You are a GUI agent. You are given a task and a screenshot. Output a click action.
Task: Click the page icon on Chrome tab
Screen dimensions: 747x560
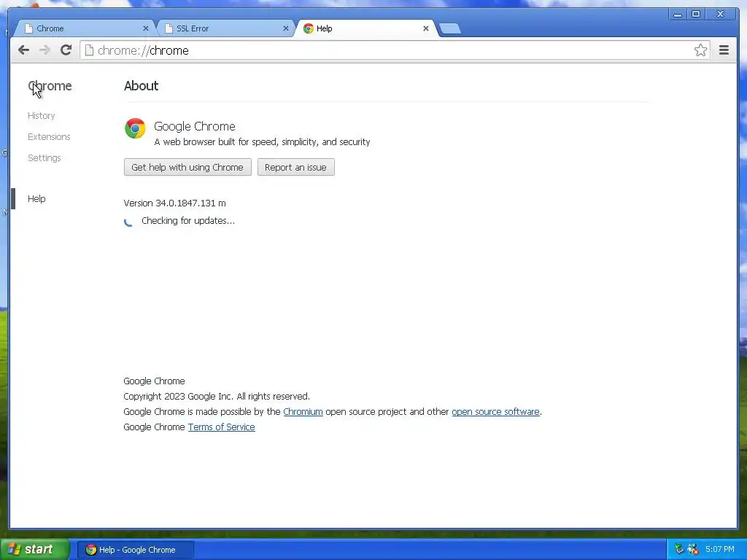click(28, 28)
